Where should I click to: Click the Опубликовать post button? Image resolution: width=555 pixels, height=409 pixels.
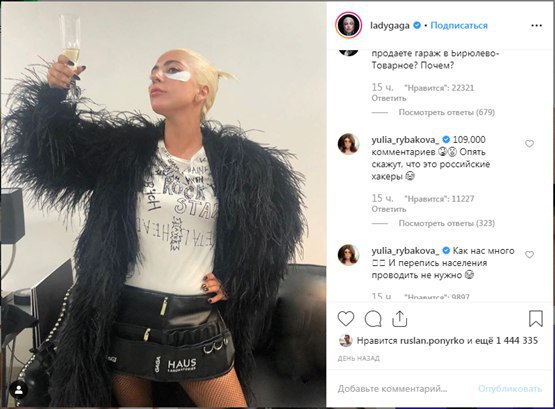510,389
